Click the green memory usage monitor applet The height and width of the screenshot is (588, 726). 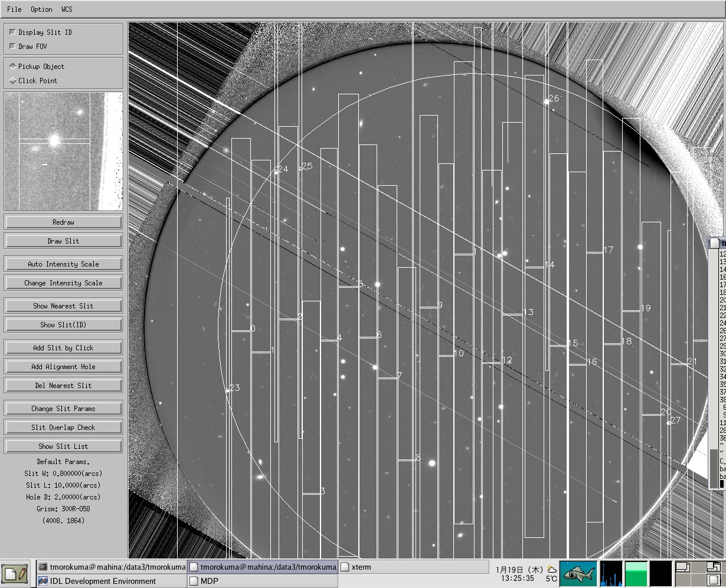[x=636, y=574]
